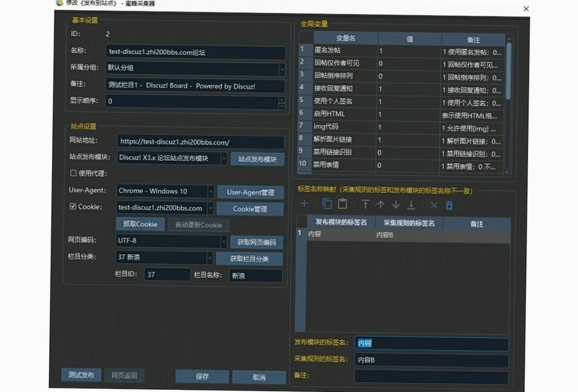Click the 网站地址 URL field
This screenshot has height=392, width=578.
tap(201, 141)
